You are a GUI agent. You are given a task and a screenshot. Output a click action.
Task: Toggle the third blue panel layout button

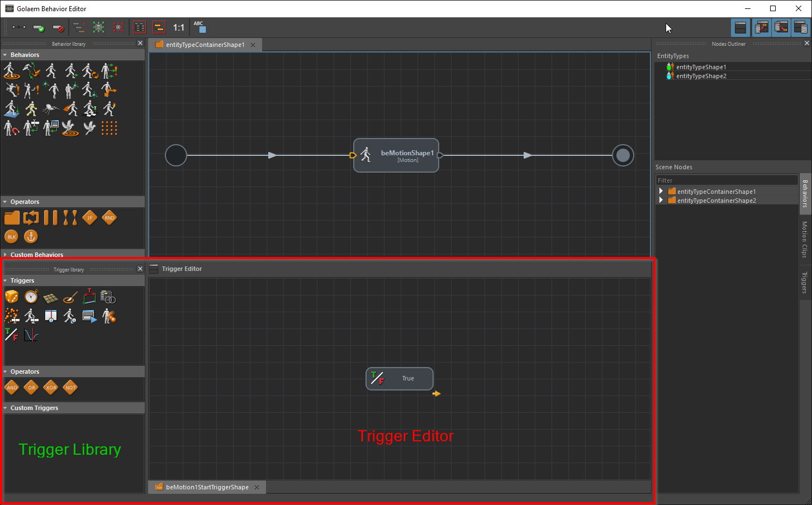click(781, 27)
